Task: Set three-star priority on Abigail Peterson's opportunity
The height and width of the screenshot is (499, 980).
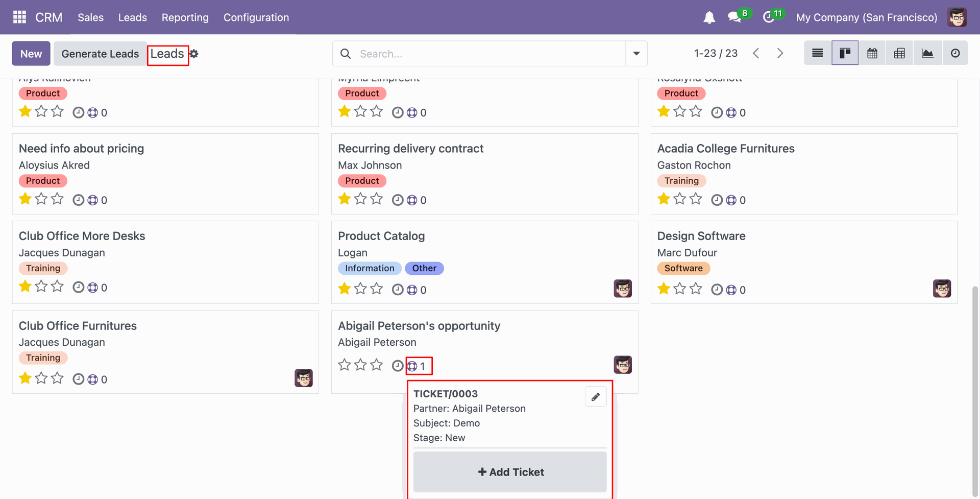Action: click(377, 365)
